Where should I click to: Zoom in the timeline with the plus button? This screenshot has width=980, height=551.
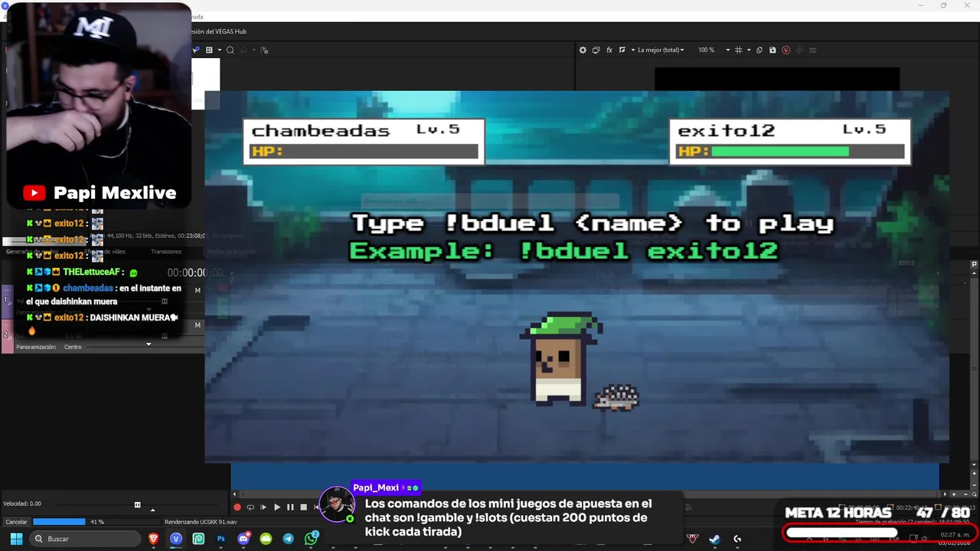coord(953,494)
